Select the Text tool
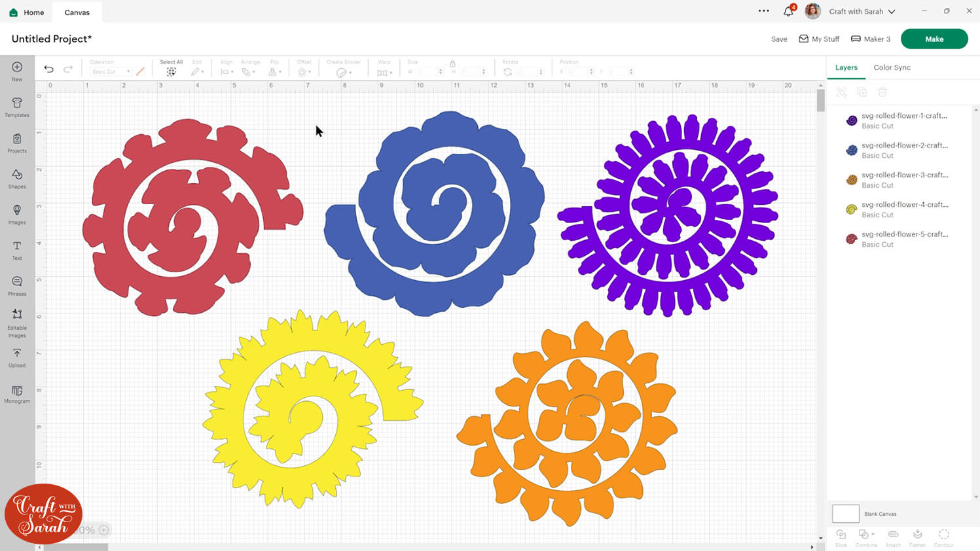The width and height of the screenshot is (980, 551). tap(17, 250)
